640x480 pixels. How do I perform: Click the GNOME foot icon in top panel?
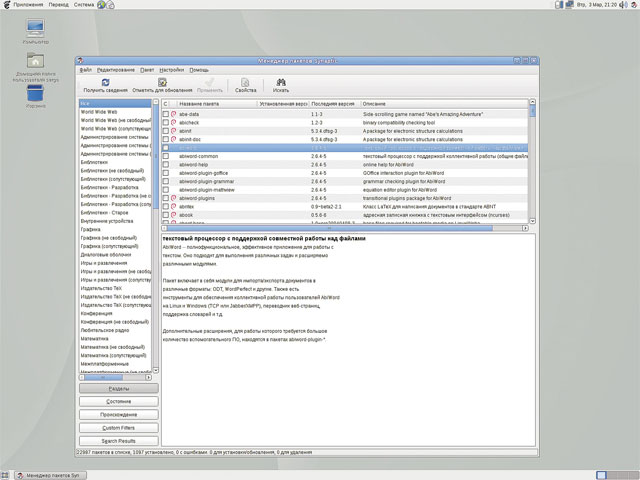tap(6, 4)
